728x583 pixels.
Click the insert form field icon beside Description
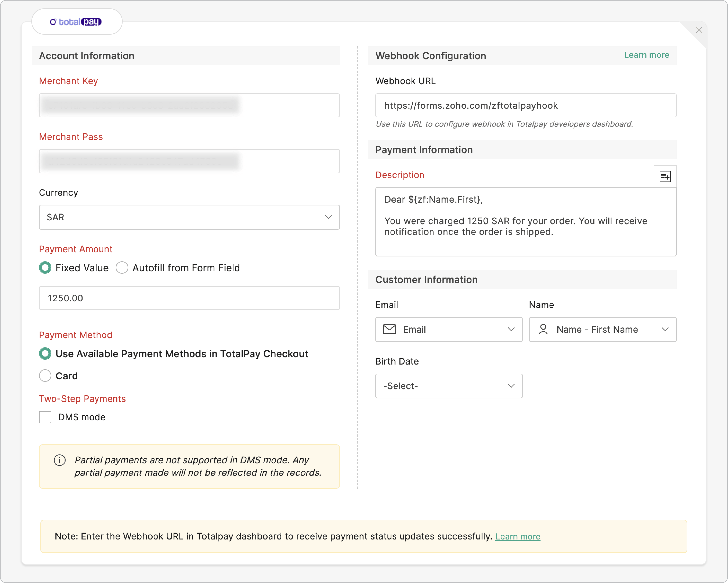tap(665, 176)
